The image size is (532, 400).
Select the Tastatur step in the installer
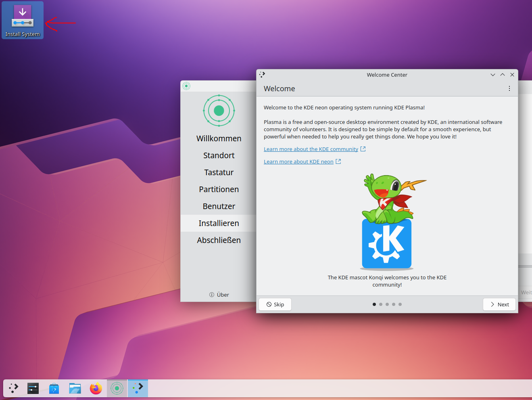(x=219, y=172)
